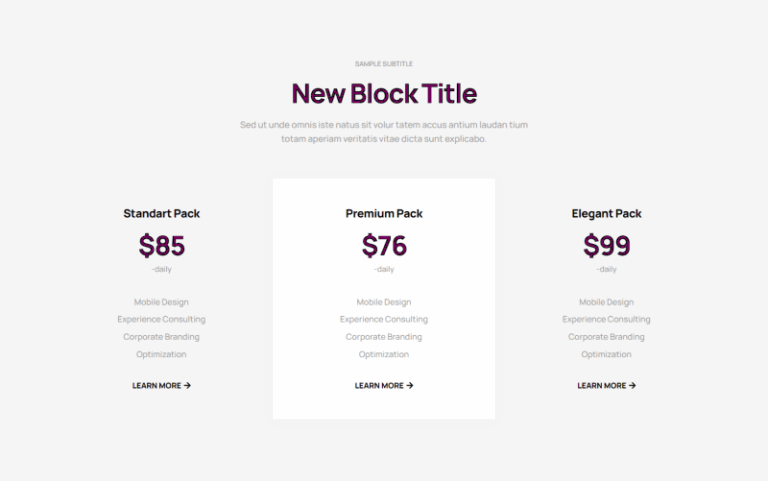Select the New Block Title heading
768x481 pixels.
tap(384, 94)
